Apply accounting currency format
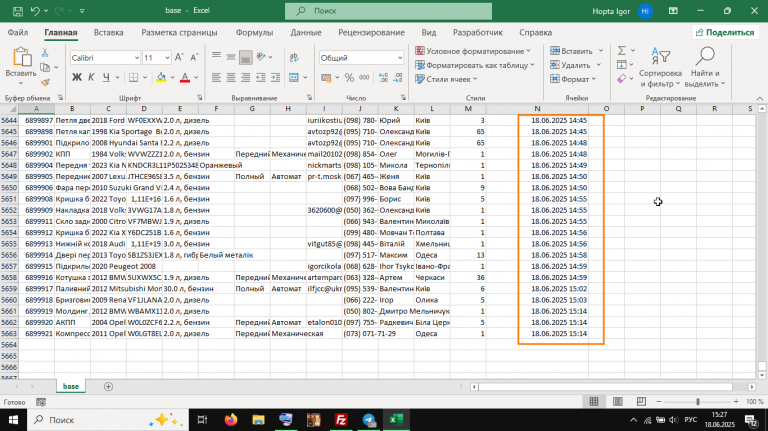 pyautogui.click(x=326, y=77)
